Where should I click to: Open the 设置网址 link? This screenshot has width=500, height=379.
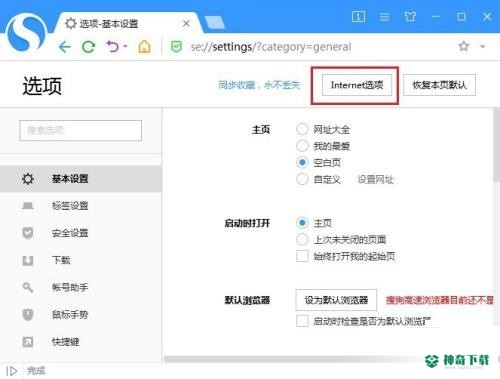375,179
